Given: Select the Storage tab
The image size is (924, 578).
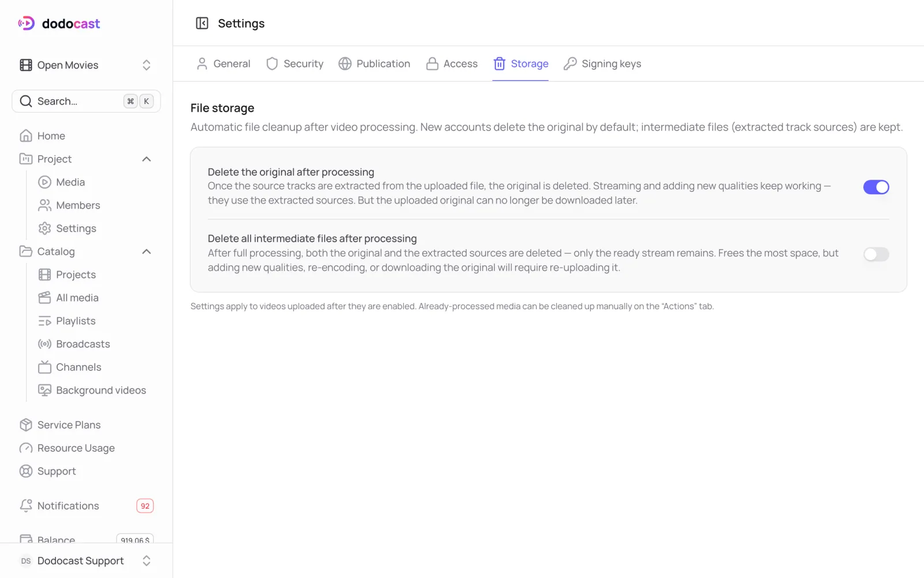Looking at the screenshot, I should (x=520, y=64).
